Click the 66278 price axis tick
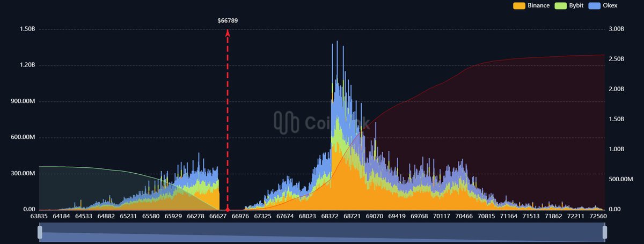The image size is (644, 244). pos(196,217)
